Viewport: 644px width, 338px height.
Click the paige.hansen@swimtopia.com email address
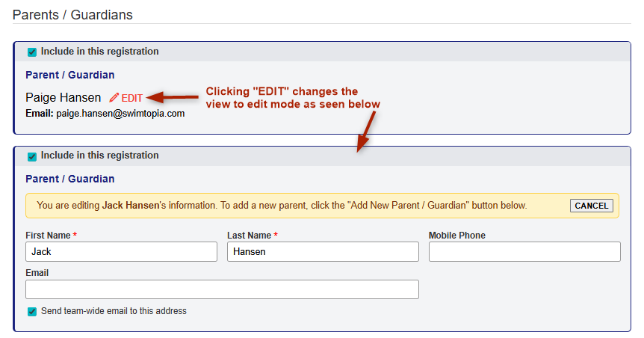[120, 114]
